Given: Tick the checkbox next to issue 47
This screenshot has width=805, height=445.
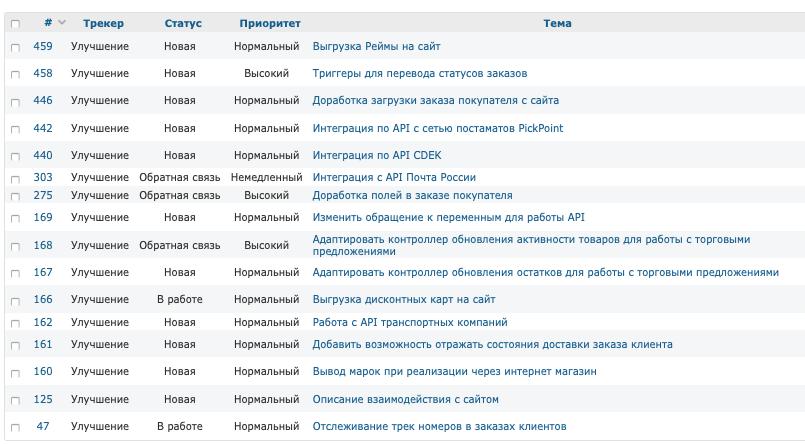Looking at the screenshot, I should click(x=15, y=427).
